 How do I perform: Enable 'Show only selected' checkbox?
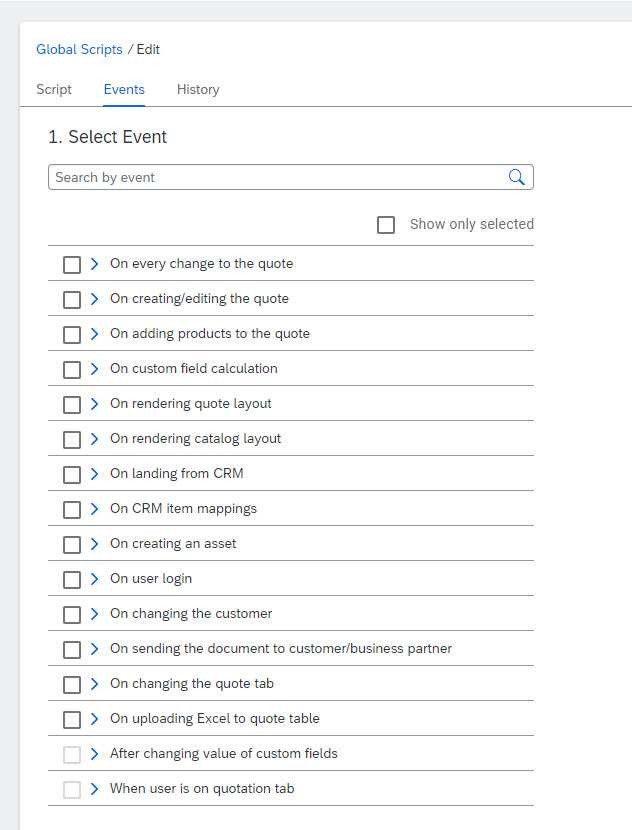point(386,224)
